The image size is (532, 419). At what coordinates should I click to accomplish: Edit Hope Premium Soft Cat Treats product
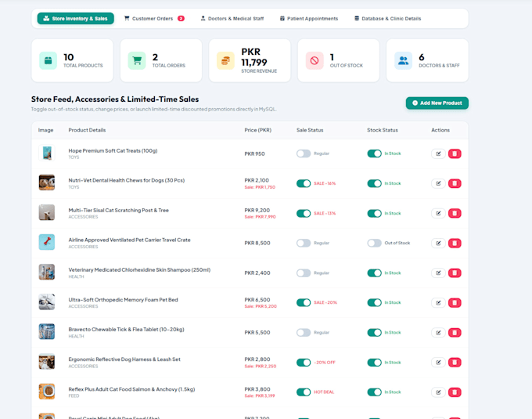[x=438, y=154]
